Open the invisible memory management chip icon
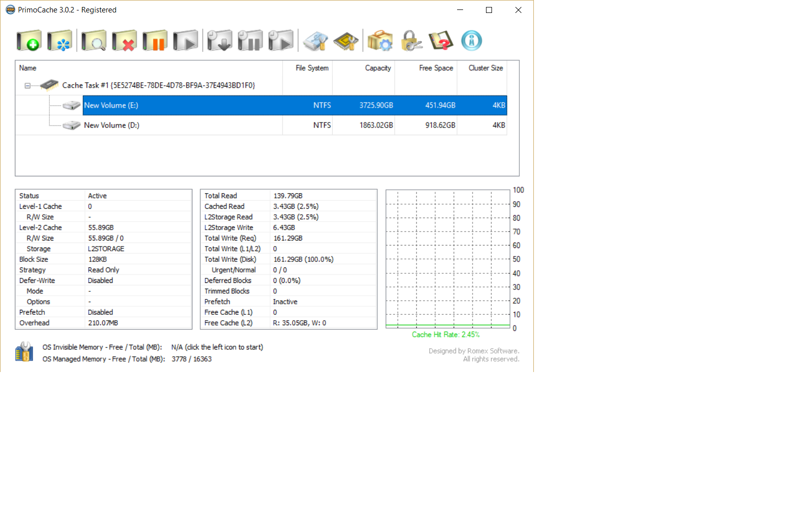Image resolution: width=812 pixels, height=507 pixels. click(346, 41)
